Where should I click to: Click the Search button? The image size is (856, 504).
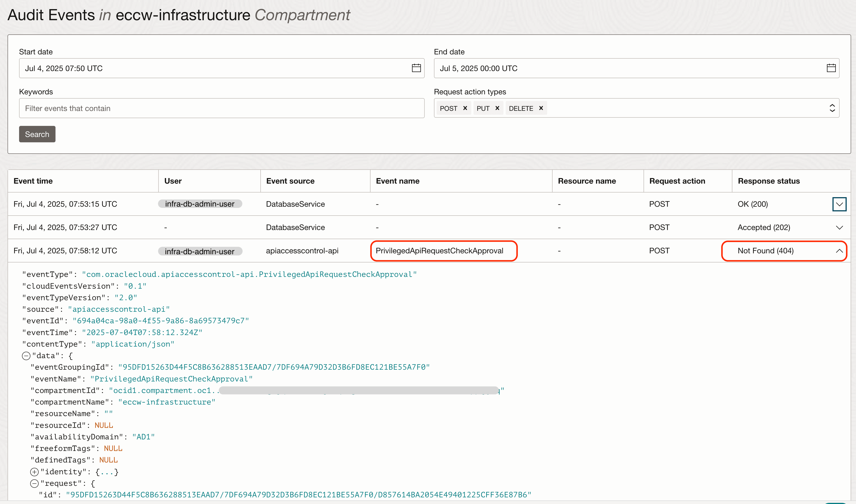(37, 134)
